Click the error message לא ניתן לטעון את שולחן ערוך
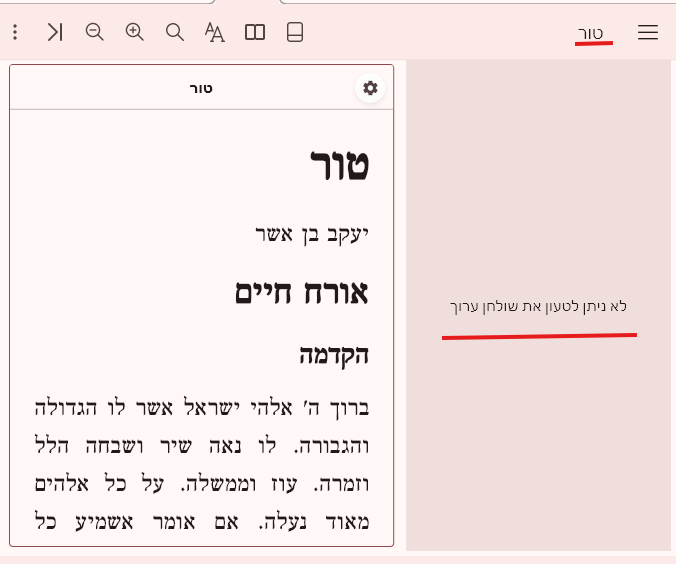676x564 pixels. [538, 307]
